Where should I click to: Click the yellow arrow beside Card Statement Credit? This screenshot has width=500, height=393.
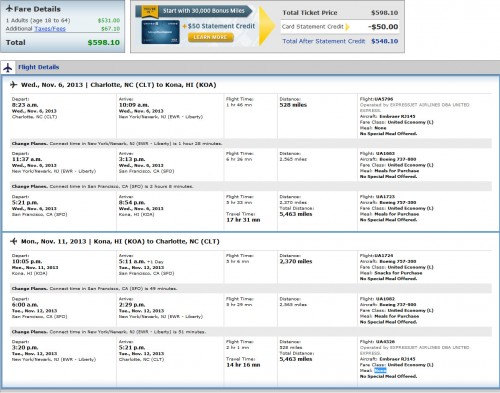(x=347, y=27)
